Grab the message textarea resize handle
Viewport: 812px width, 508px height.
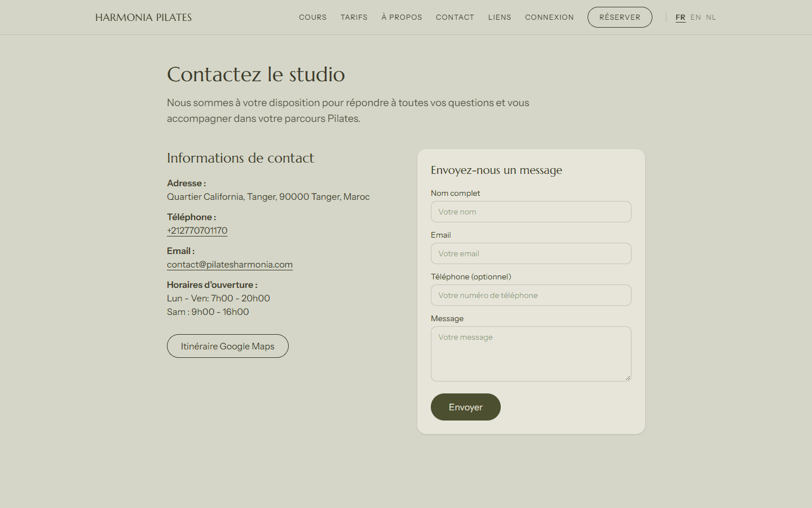coord(628,378)
